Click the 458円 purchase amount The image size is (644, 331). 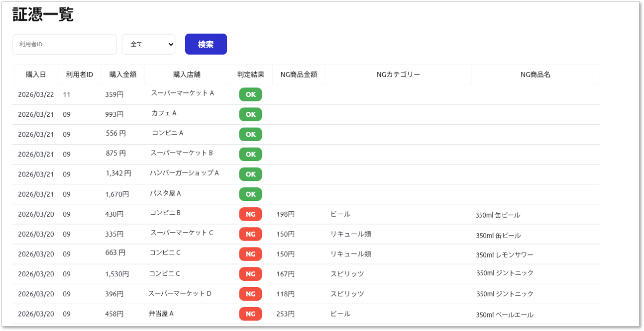point(114,314)
